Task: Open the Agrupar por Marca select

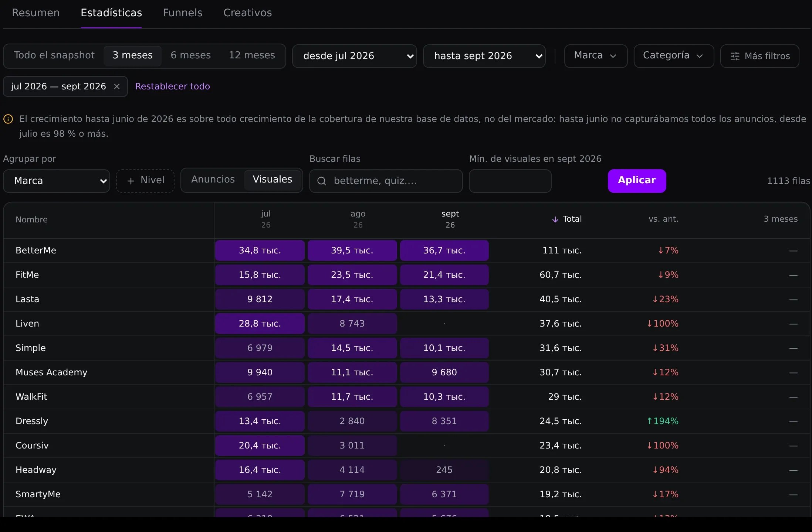Action: click(x=57, y=181)
